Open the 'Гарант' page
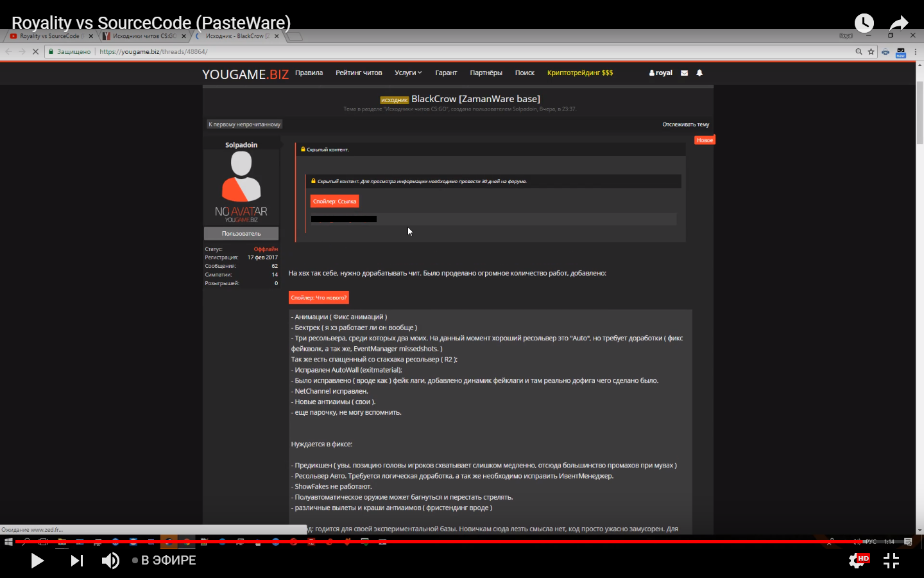The image size is (924, 578). click(x=446, y=73)
